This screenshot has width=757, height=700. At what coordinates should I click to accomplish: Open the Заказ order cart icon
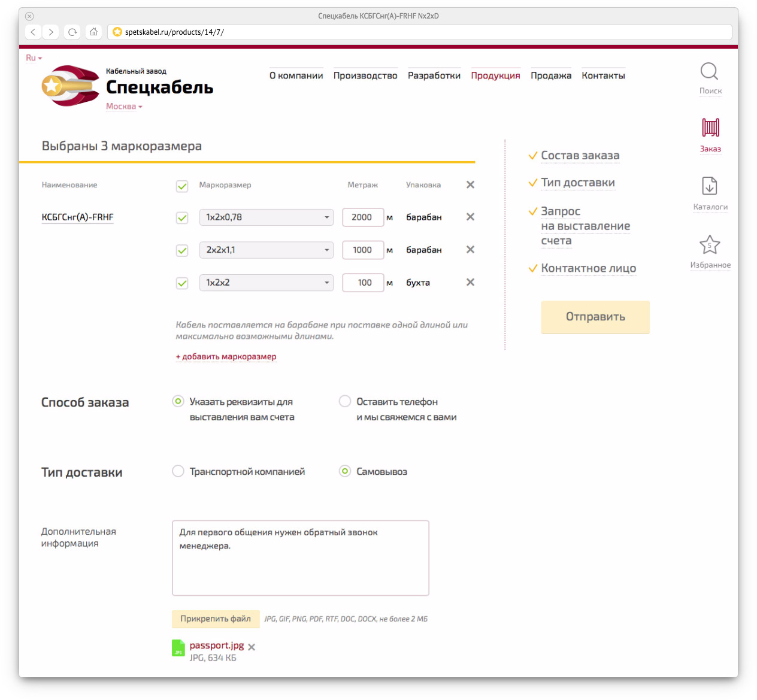pos(710,128)
